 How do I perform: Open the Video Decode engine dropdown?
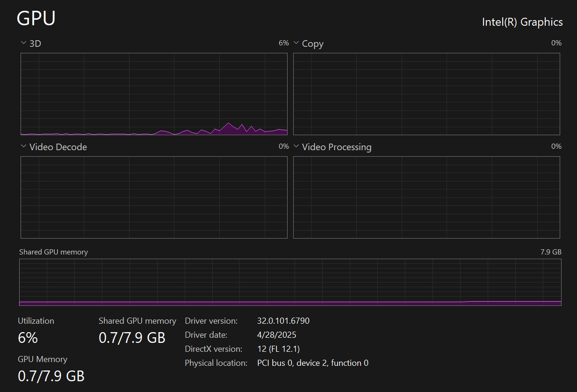(23, 146)
